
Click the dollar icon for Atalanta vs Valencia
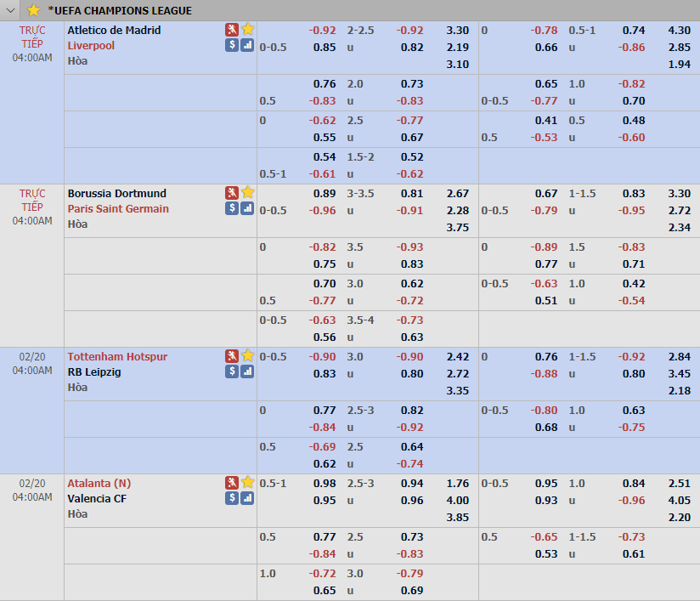232,497
